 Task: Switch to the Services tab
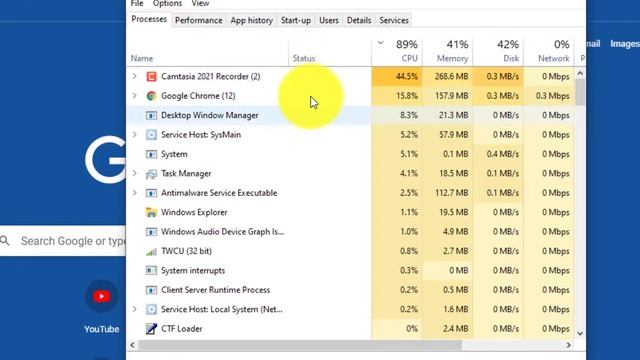tap(394, 20)
